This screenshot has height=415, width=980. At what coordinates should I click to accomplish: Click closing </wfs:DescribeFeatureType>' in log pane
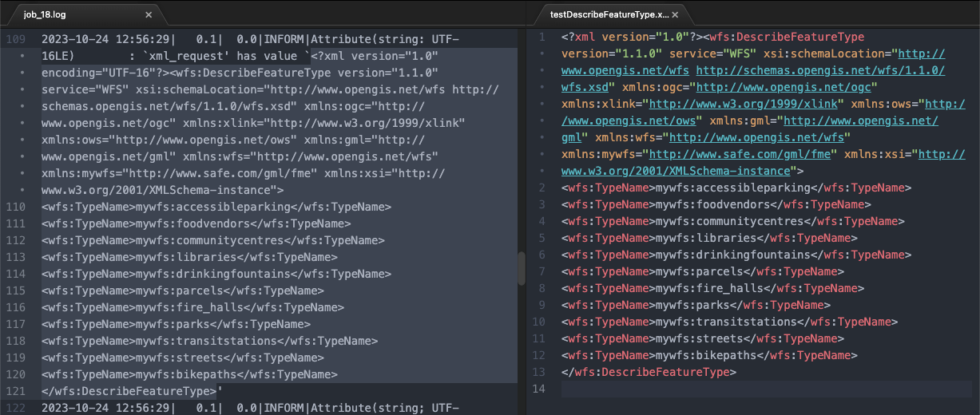pyautogui.click(x=132, y=391)
